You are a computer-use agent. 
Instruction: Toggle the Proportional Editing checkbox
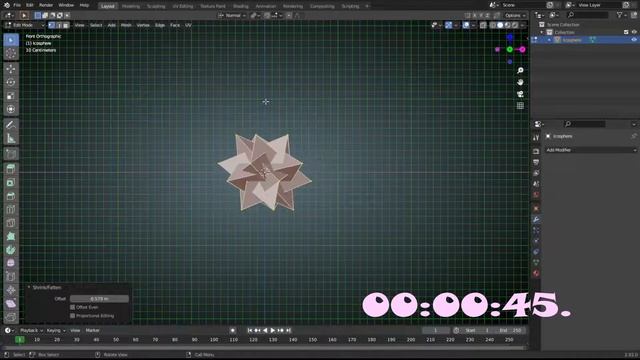[73, 316]
